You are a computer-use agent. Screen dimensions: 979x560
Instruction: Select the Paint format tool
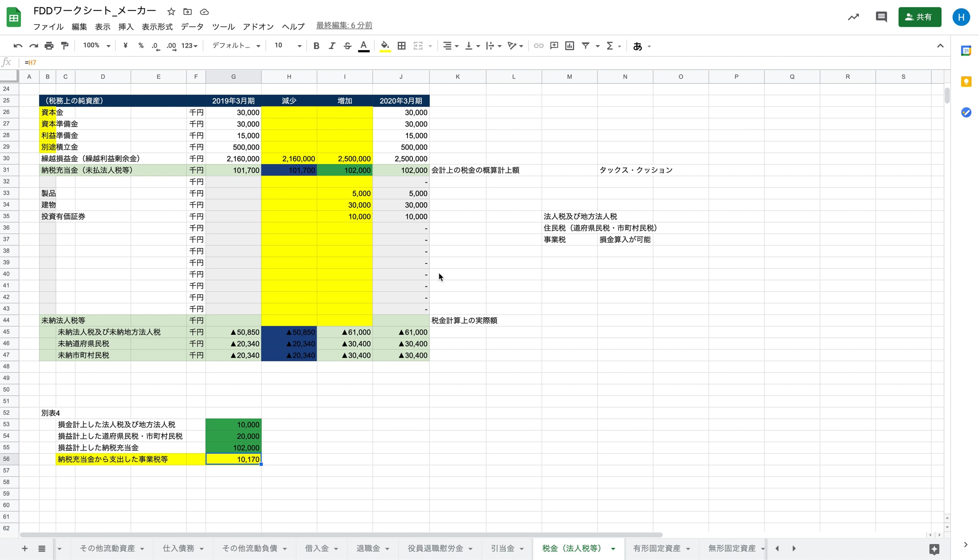pos(64,45)
